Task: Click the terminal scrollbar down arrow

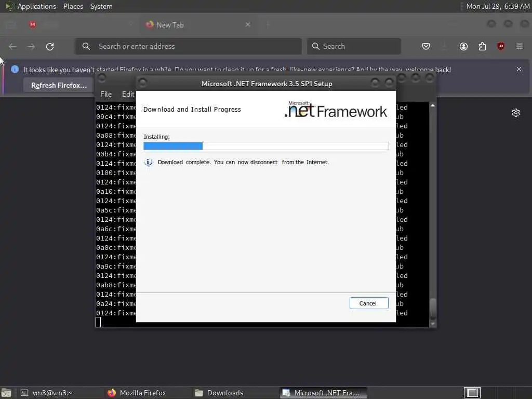Action: pos(433,324)
